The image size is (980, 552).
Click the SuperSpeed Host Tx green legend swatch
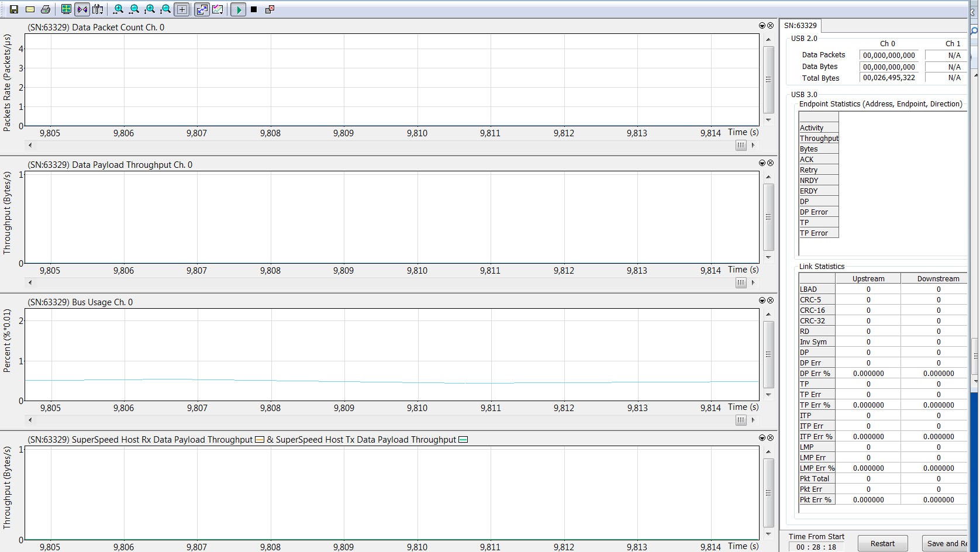463,440
